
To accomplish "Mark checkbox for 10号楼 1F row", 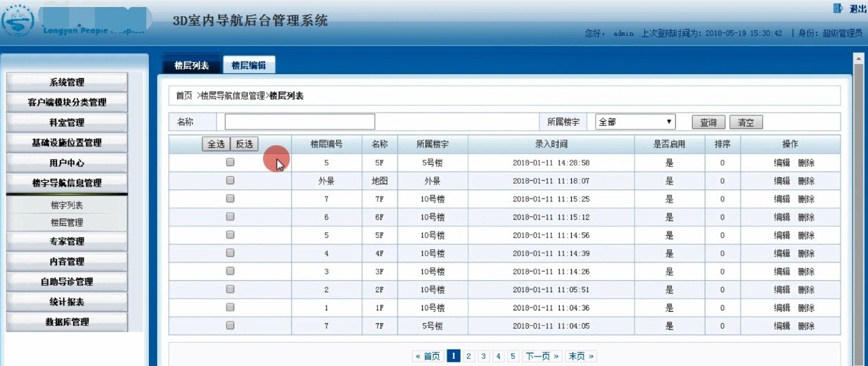I will [x=230, y=308].
